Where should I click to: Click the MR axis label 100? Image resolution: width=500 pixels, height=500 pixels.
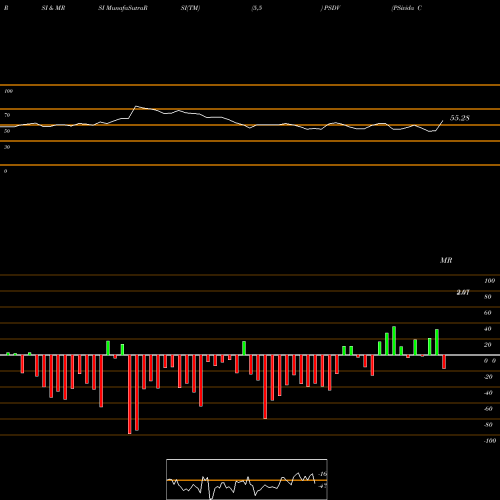[490, 281]
